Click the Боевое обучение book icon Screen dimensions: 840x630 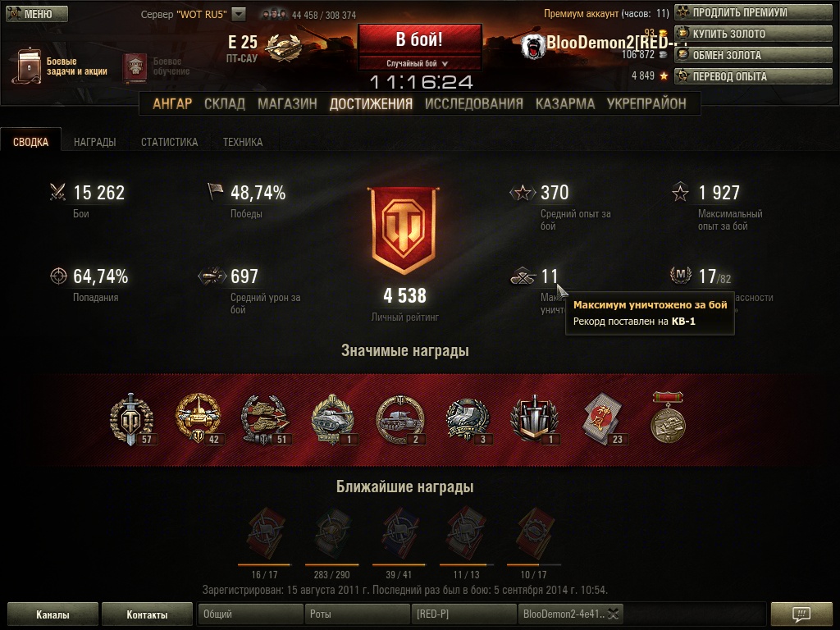pyautogui.click(x=135, y=67)
